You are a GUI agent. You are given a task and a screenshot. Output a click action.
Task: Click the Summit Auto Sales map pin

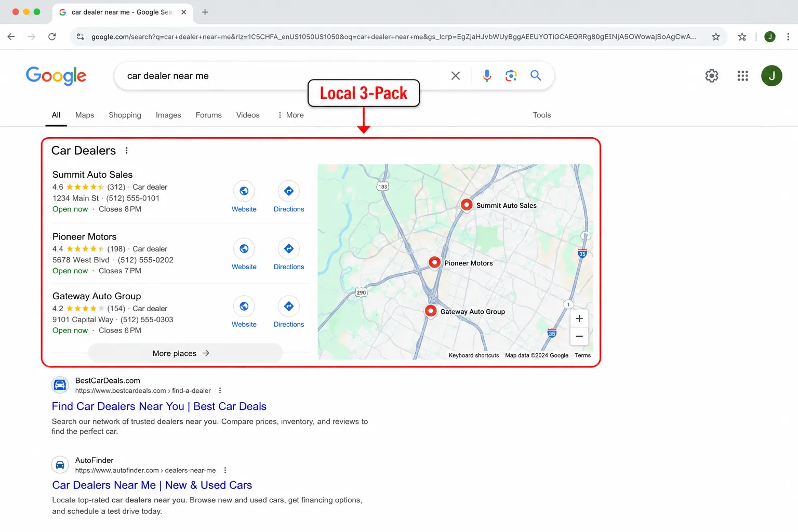[467, 205]
